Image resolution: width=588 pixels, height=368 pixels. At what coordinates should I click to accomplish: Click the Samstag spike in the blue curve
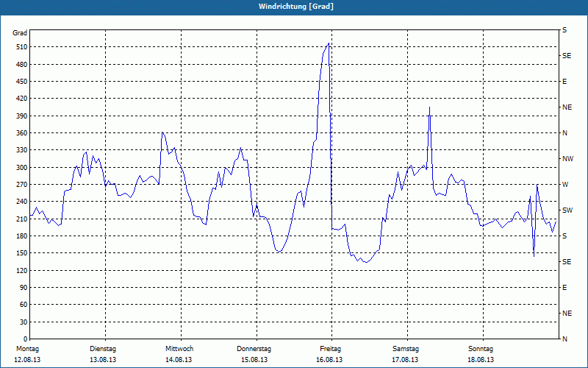(x=429, y=107)
